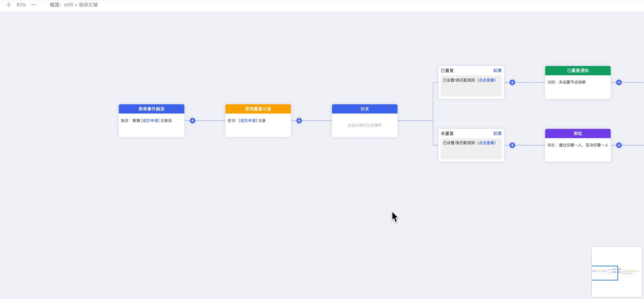Click the zoom in plus icon
The width and height of the screenshot is (644, 299).
[9, 5]
